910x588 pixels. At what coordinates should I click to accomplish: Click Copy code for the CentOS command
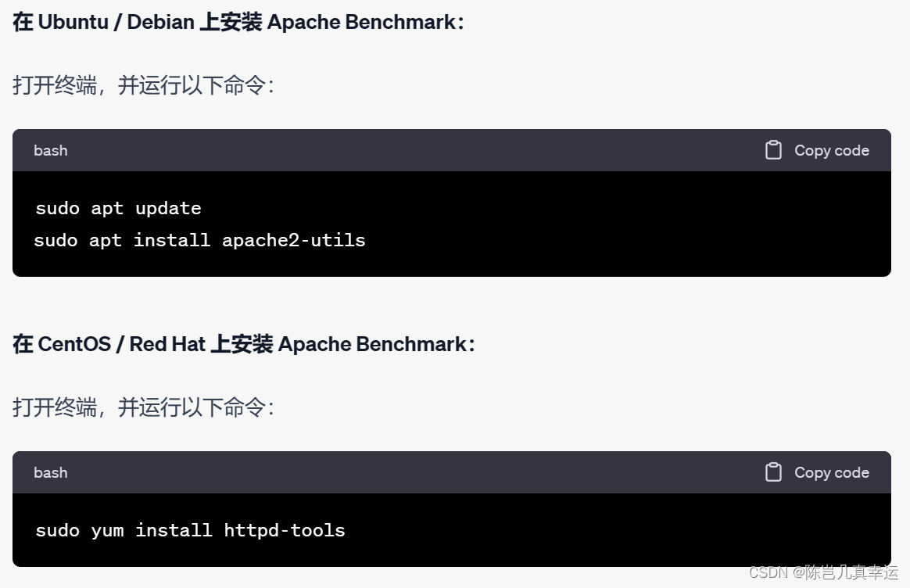click(x=831, y=472)
